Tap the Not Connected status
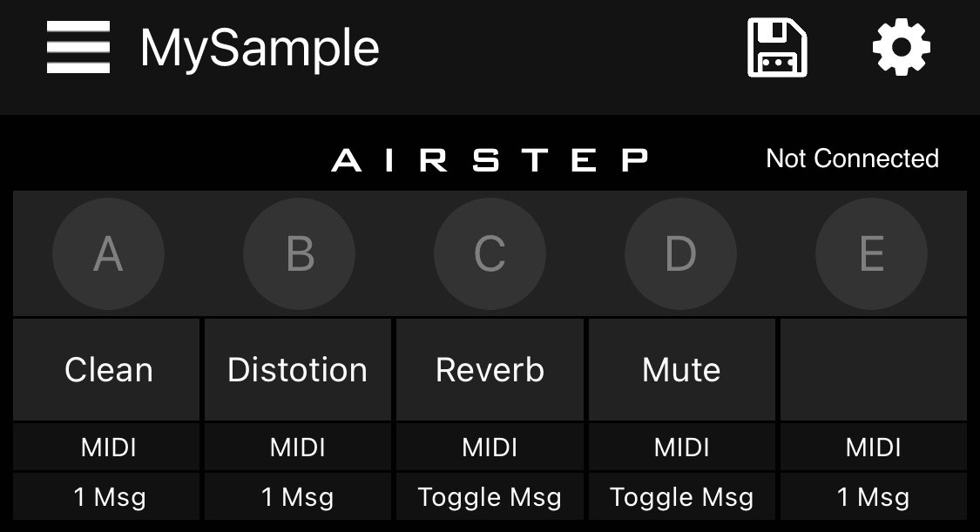Screen dimensions: 980x532 [852, 158]
